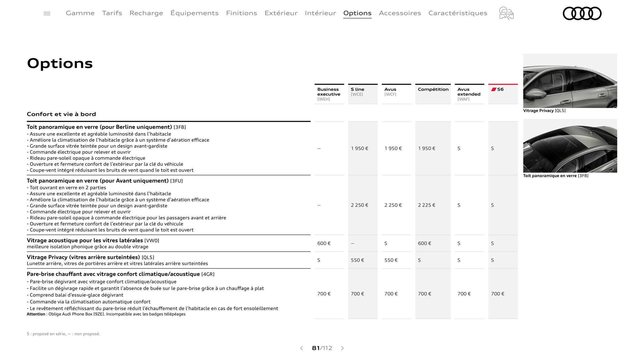Screen dimensions: 644x362
Task: Click the Confort et vie à bord heading
Action: pyautogui.click(x=61, y=114)
